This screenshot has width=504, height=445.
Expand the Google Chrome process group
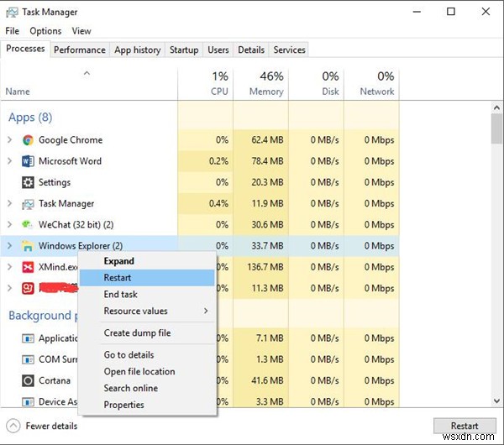pos(9,140)
